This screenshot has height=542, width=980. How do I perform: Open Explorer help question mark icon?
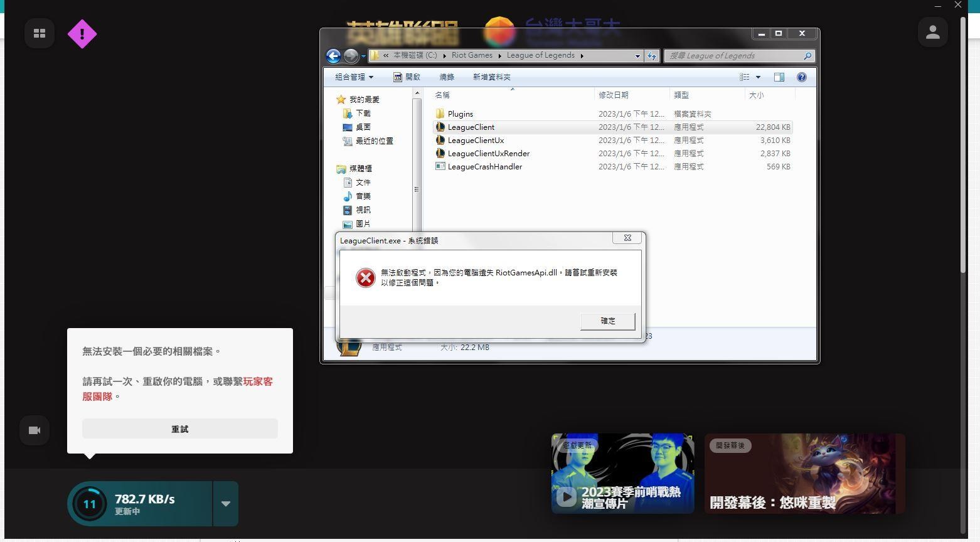tap(801, 77)
